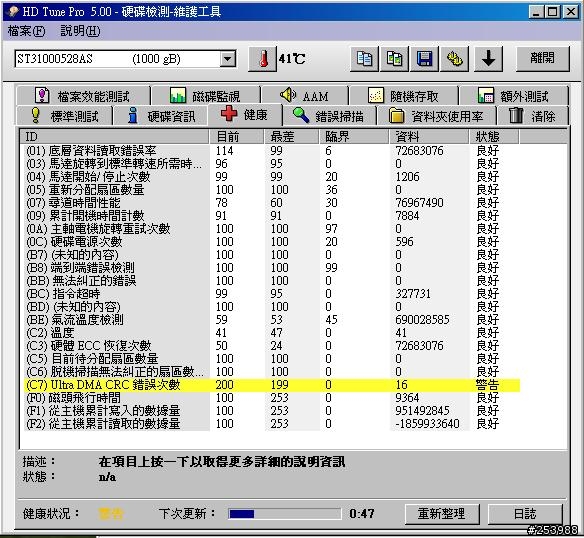Switch to the 硬碟資訊 tab

[x=161, y=116]
